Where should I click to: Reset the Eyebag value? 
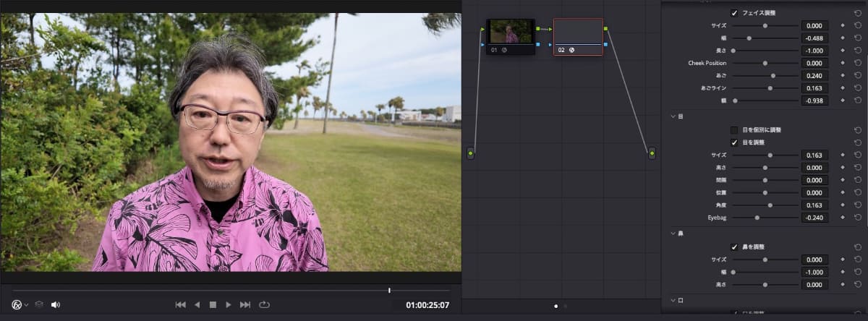[x=857, y=218]
